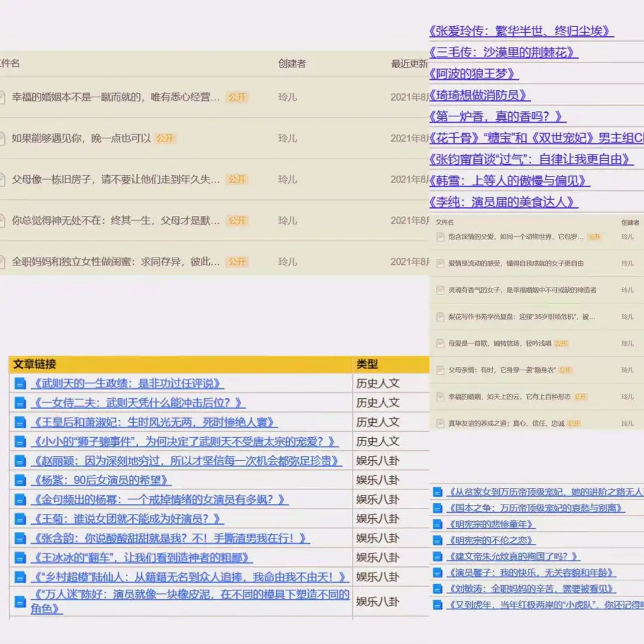Open the link 《韩雪：上等人的傲慢与偏见》
The image size is (644, 644).
point(510,181)
